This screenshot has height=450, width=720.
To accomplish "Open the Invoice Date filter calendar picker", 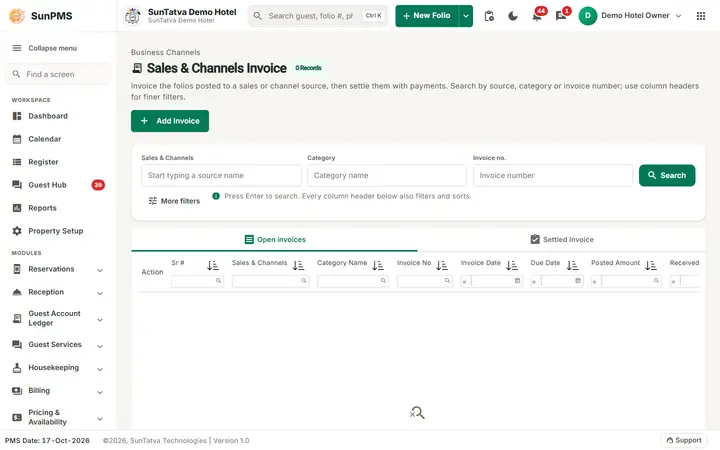I will (x=518, y=281).
